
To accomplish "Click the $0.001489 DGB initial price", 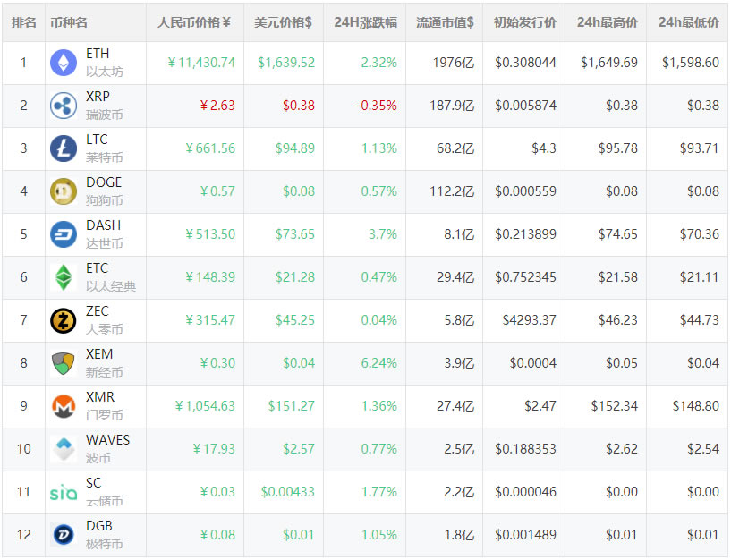I will [x=526, y=535].
